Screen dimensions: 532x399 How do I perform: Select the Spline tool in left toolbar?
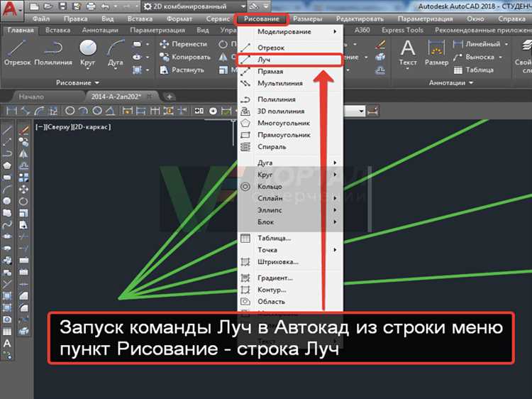point(7,224)
